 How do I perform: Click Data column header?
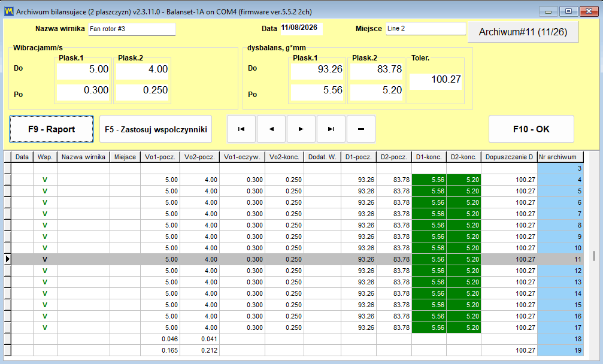[22, 157]
